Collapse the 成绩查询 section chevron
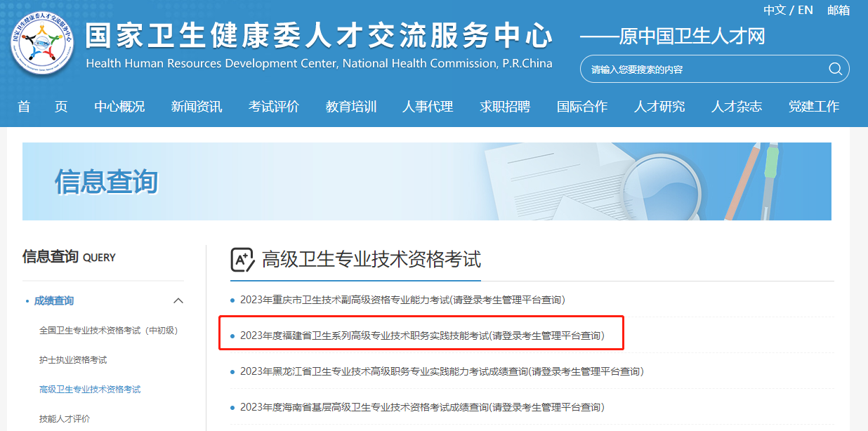868x431 pixels. click(x=178, y=301)
